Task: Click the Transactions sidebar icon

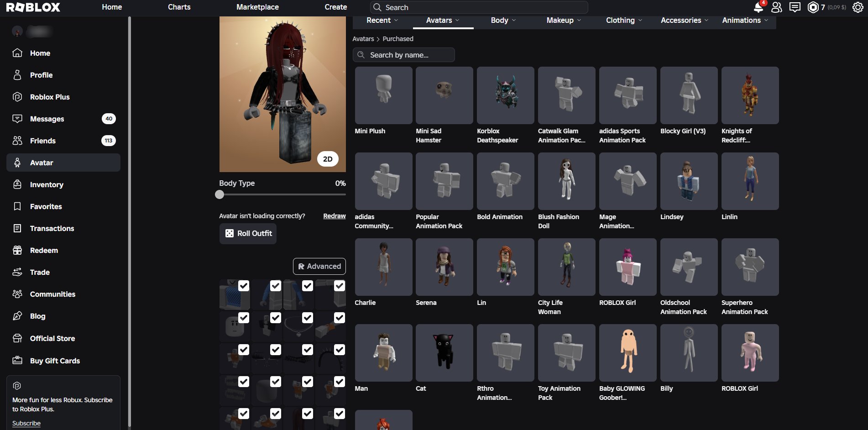Action: coord(17,228)
